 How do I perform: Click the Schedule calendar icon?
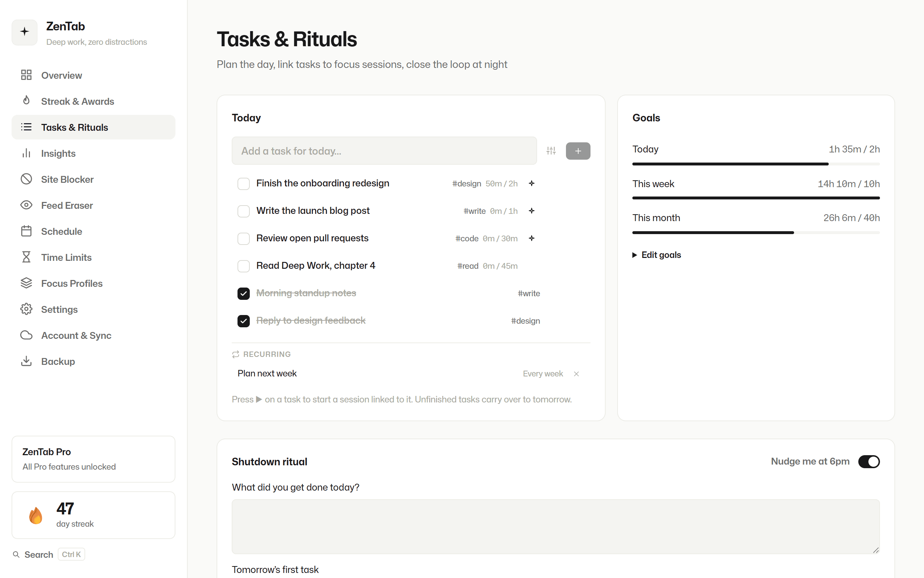coord(26,231)
